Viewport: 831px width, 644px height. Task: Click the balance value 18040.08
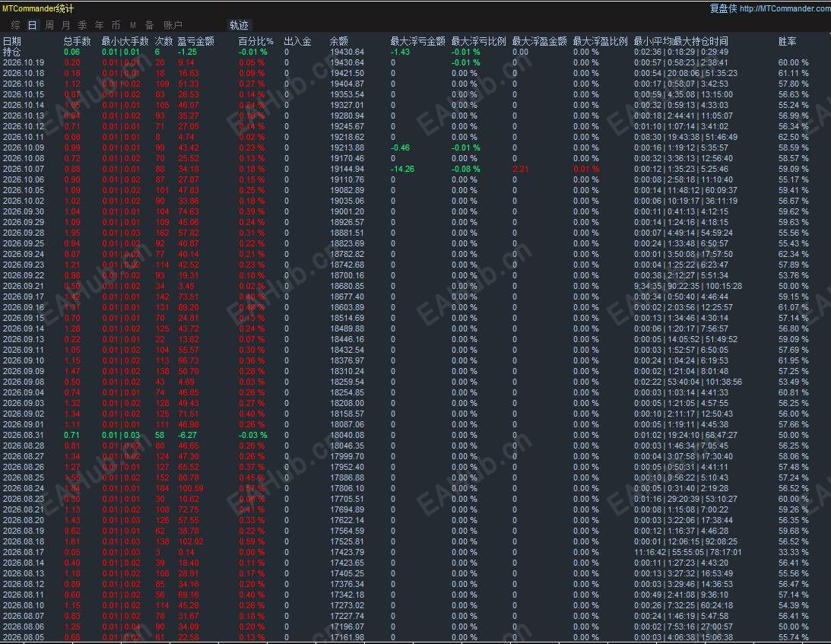pos(347,435)
